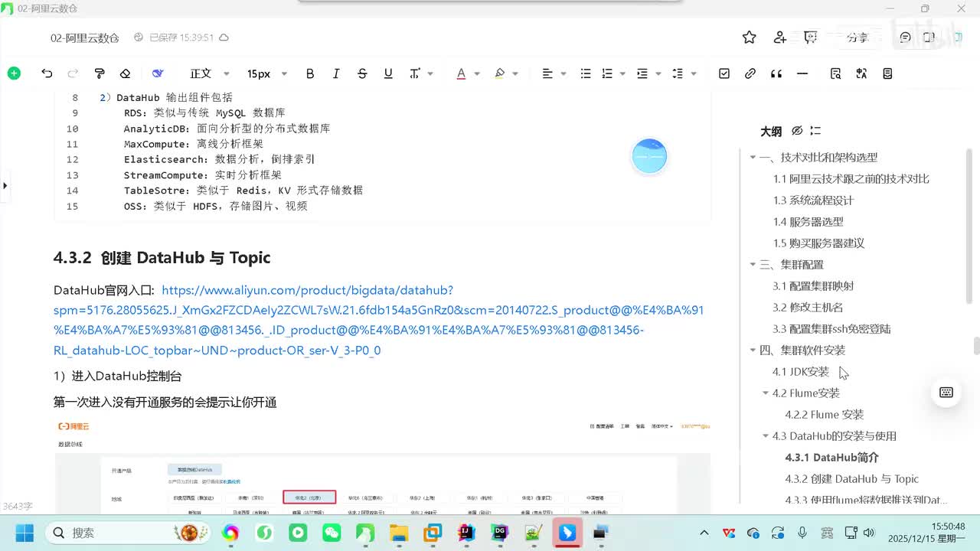This screenshot has height=551, width=980.
Task: Jump to 1.3 系统流程设计
Action: 812,201
